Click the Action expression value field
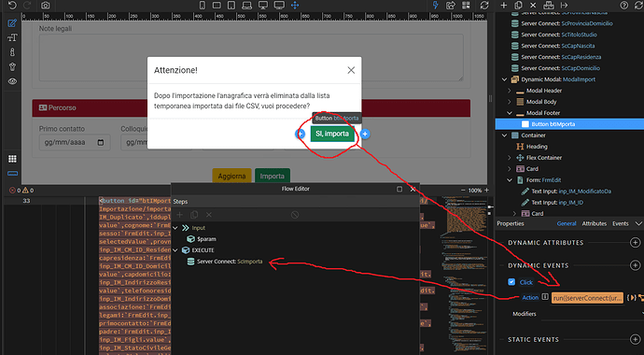 tap(587, 297)
